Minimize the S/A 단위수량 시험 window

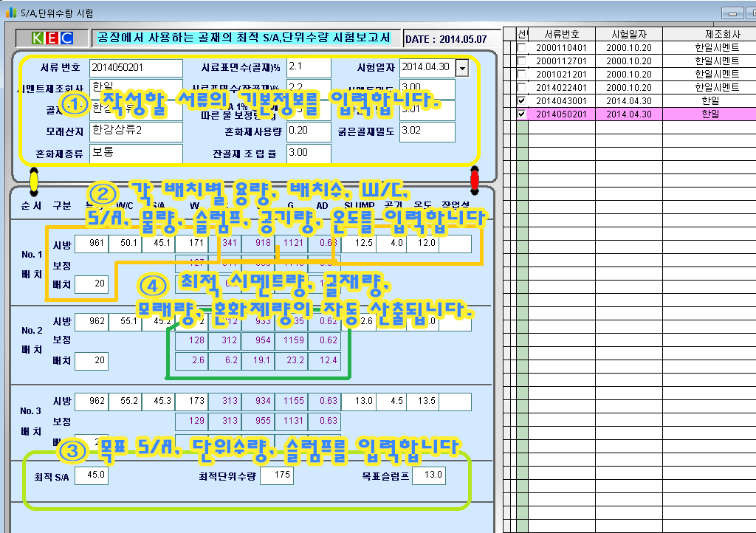pos(732,13)
